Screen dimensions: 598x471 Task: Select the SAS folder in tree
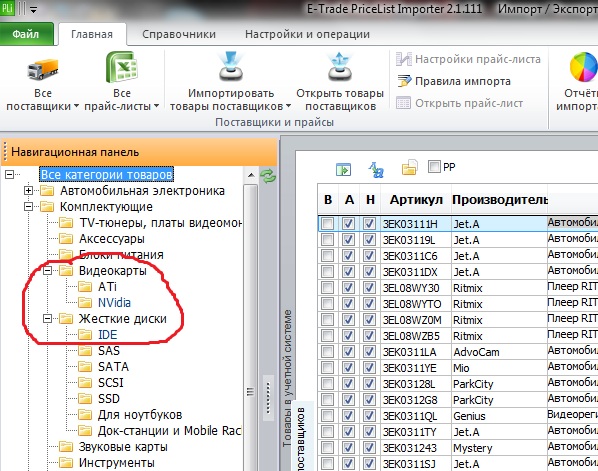click(x=109, y=350)
